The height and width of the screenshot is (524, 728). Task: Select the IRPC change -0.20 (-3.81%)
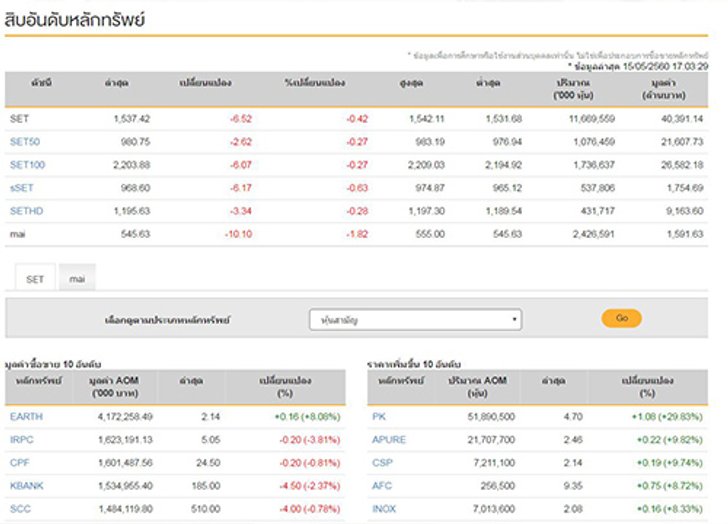click(x=310, y=440)
